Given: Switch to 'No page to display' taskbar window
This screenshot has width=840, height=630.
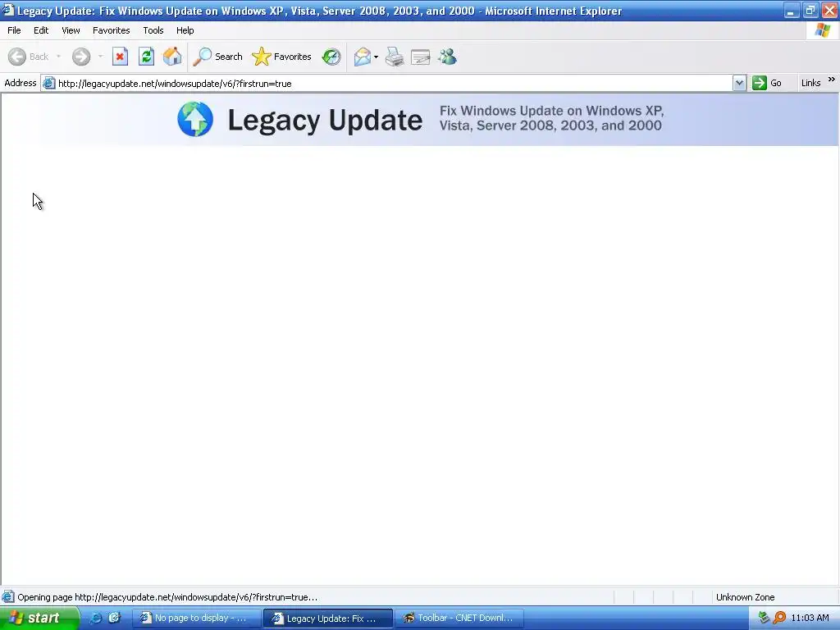Looking at the screenshot, I should coord(197,619).
